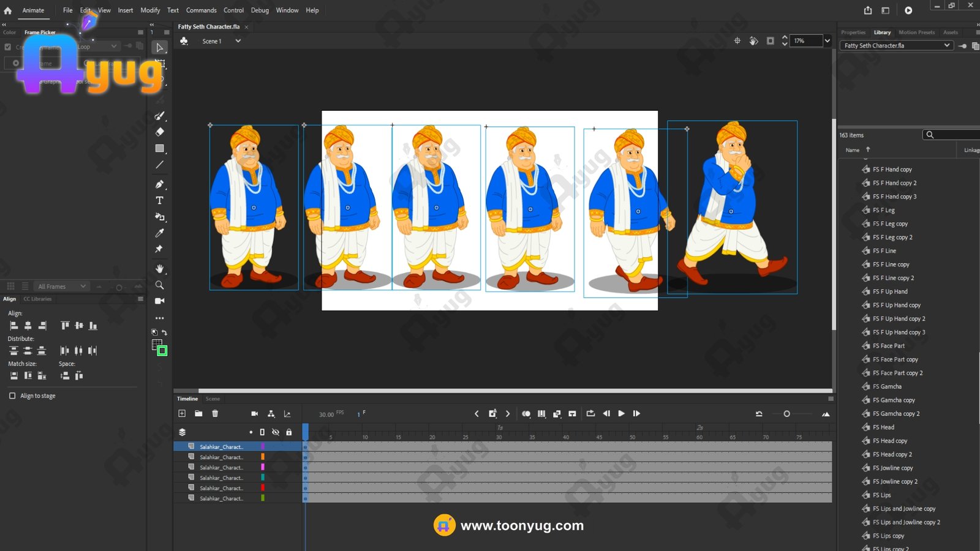Select the Text tool
This screenshot has height=551, width=980.
(x=160, y=200)
